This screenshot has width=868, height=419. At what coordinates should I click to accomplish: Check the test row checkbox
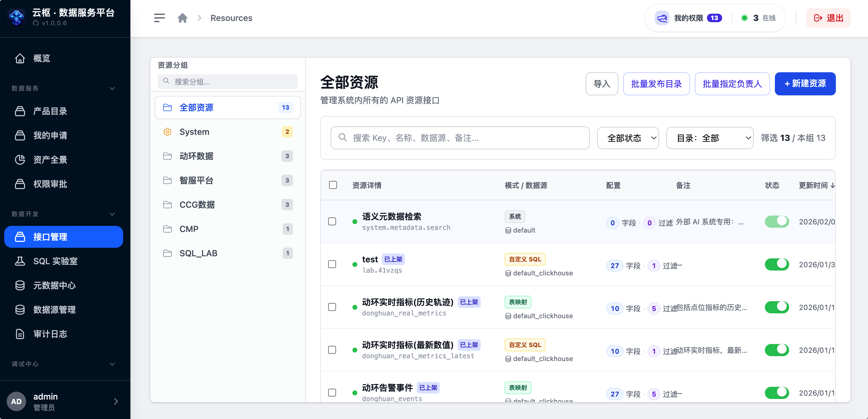click(332, 264)
